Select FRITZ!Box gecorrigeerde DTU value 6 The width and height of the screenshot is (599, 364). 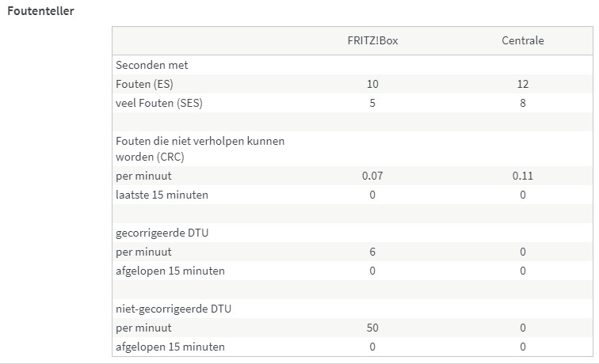(372, 252)
